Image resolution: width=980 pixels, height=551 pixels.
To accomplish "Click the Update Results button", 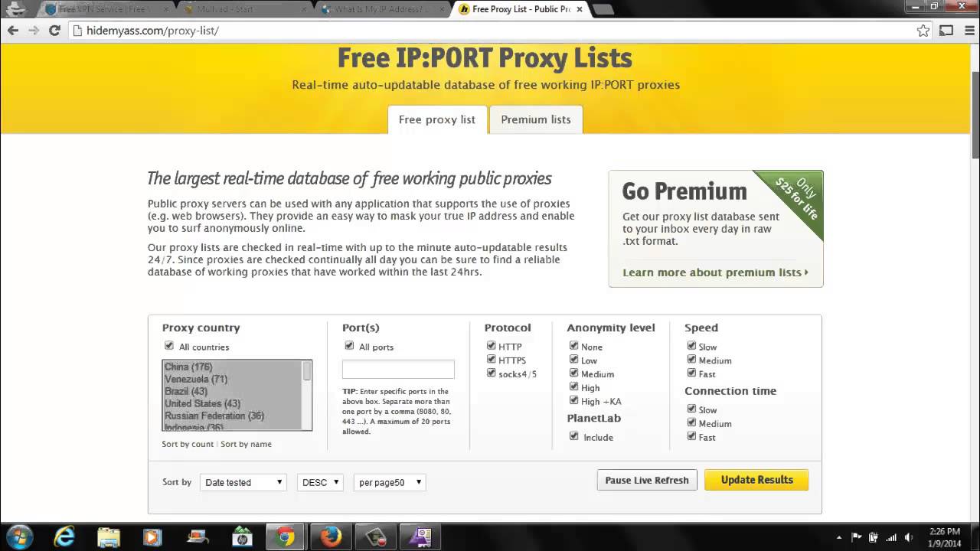I will pos(756,480).
